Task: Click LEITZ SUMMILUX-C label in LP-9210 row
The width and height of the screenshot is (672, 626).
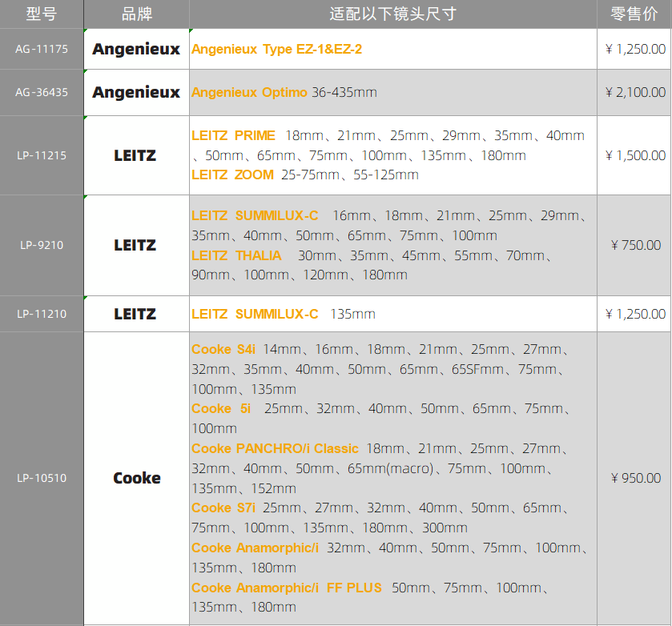Action: click(255, 215)
